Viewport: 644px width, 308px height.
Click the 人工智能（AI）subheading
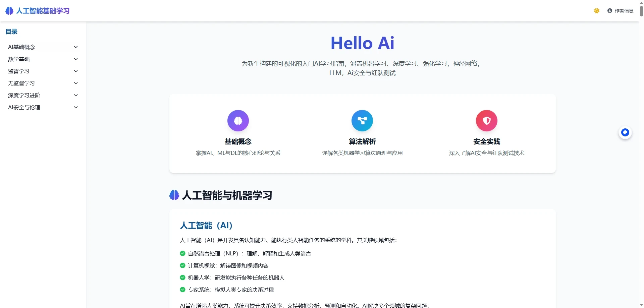click(206, 225)
